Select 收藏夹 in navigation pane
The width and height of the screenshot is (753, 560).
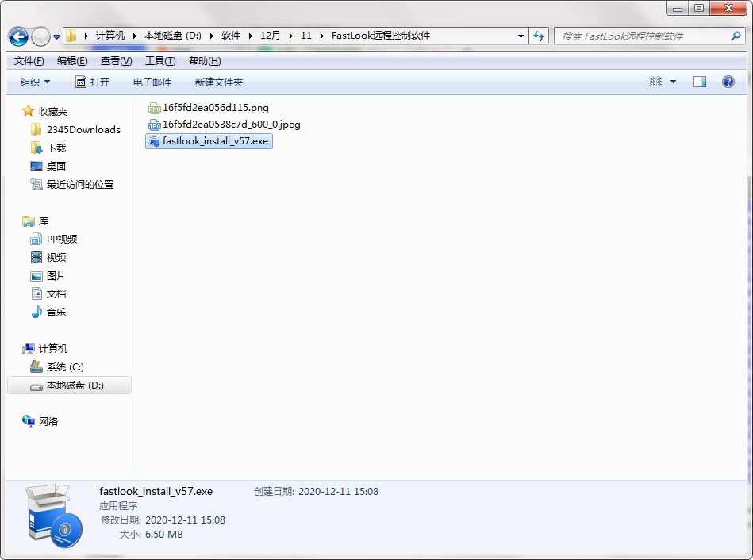pos(44,111)
